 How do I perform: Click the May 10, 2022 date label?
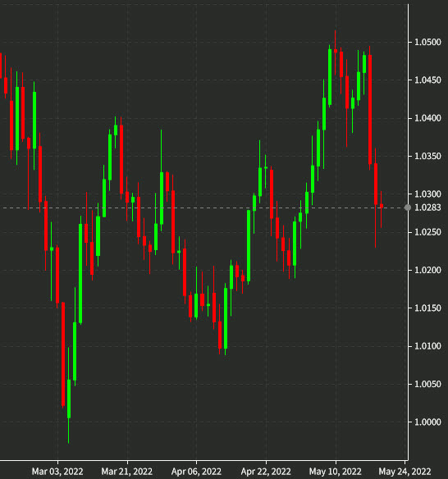[x=336, y=472]
